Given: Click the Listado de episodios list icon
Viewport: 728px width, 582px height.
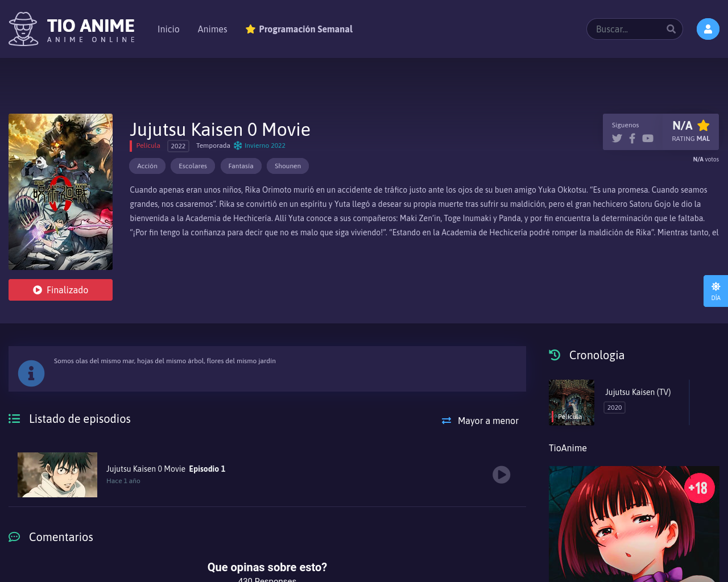Looking at the screenshot, I should [x=14, y=419].
